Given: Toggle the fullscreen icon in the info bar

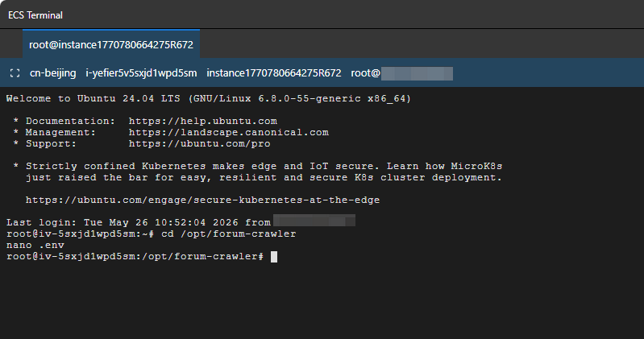Looking at the screenshot, I should coord(15,73).
